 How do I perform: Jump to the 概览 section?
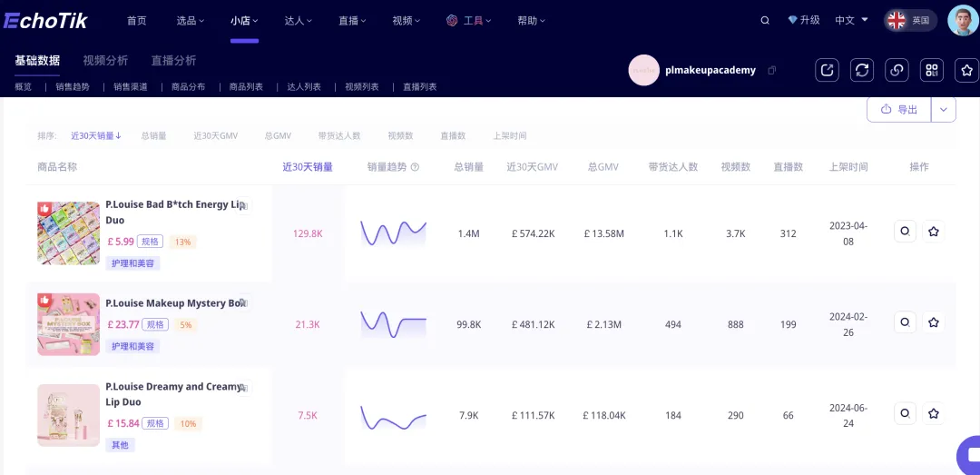[x=23, y=87]
